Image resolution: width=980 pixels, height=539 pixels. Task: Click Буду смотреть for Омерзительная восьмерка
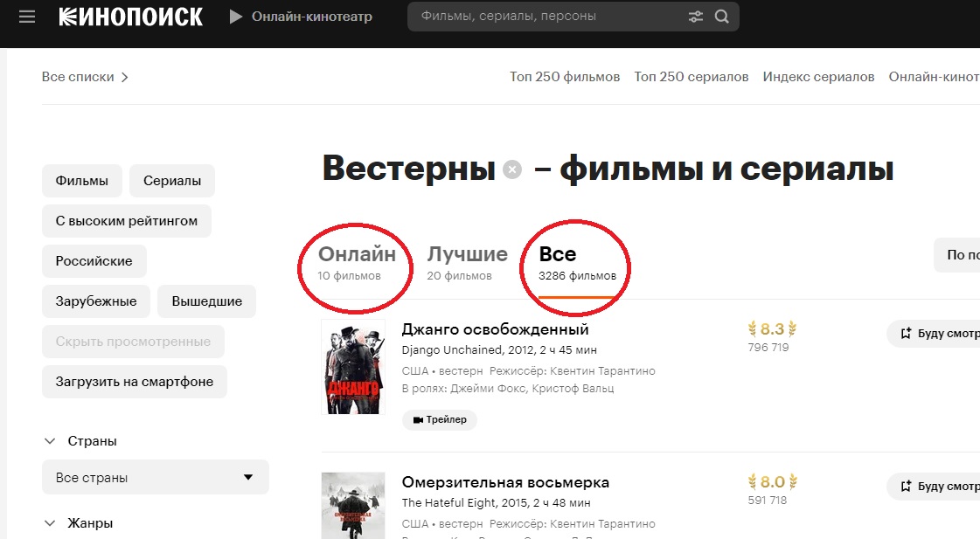coord(934,487)
